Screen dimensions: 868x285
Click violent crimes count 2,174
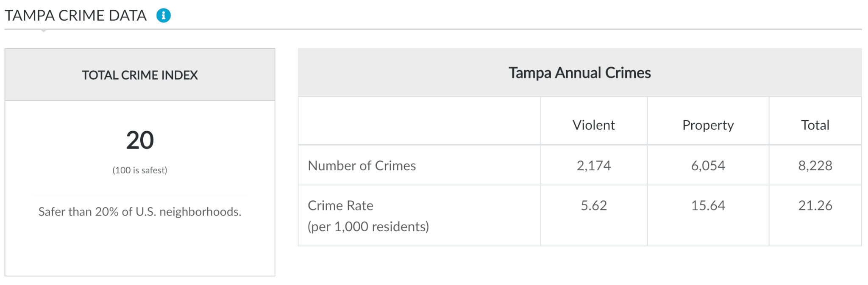click(x=594, y=166)
